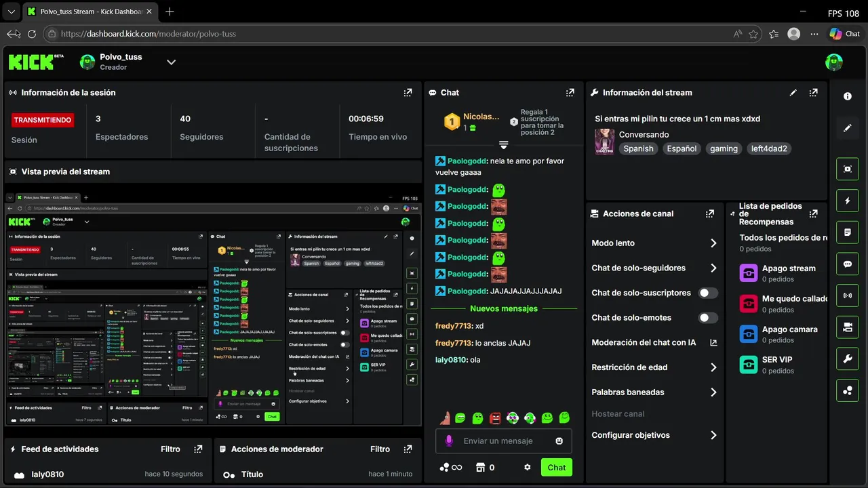The width and height of the screenshot is (868, 488).
Task: Click the Apago camara reward
Action: click(783, 334)
